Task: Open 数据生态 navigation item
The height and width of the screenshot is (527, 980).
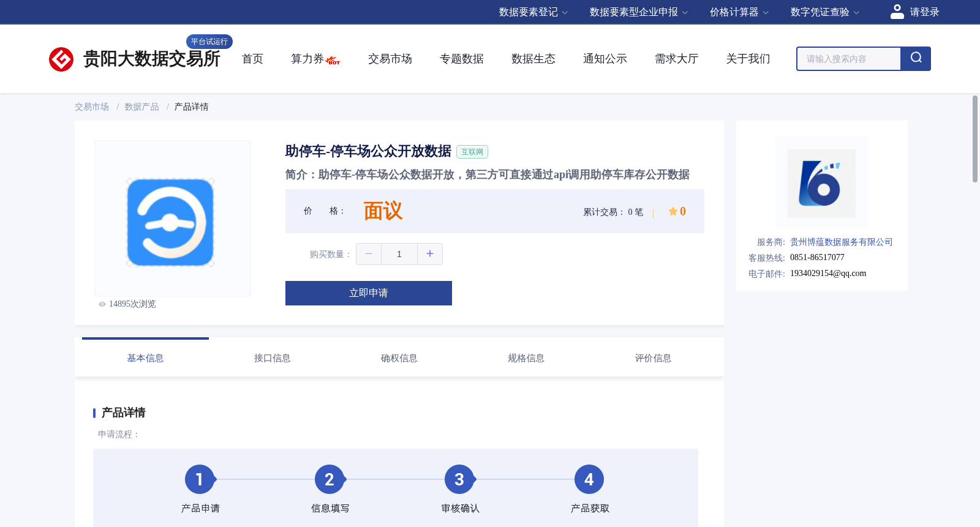Action: click(533, 59)
